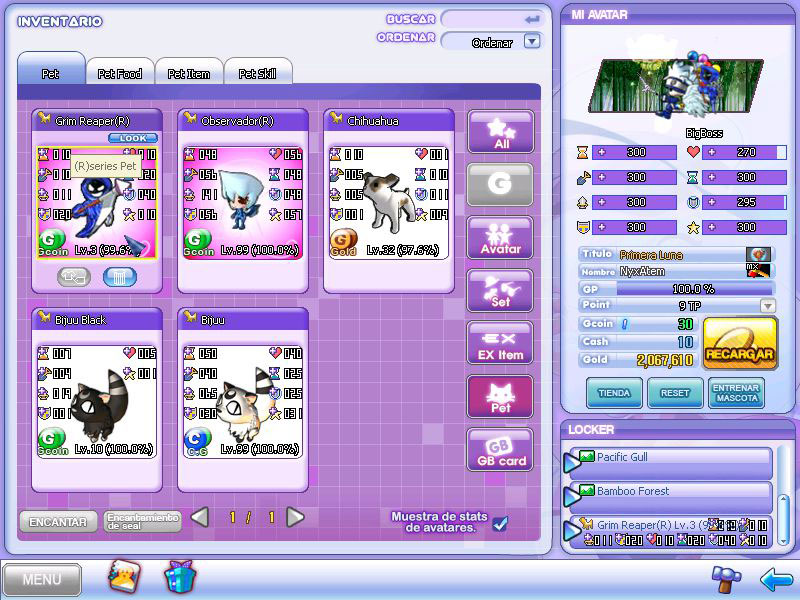Submit search with the enter arrow icon
The width and height of the screenshot is (800, 600).
pyautogui.click(x=532, y=19)
